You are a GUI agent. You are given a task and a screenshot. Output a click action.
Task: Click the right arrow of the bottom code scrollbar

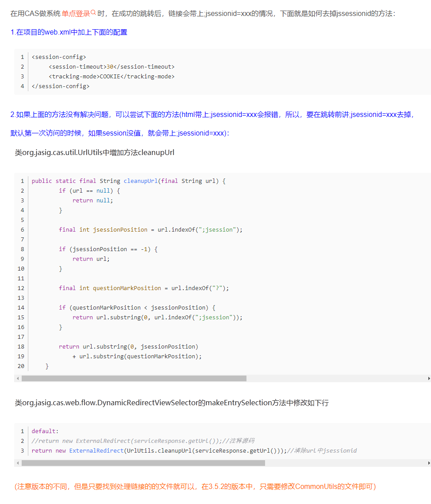click(x=427, y=462)
